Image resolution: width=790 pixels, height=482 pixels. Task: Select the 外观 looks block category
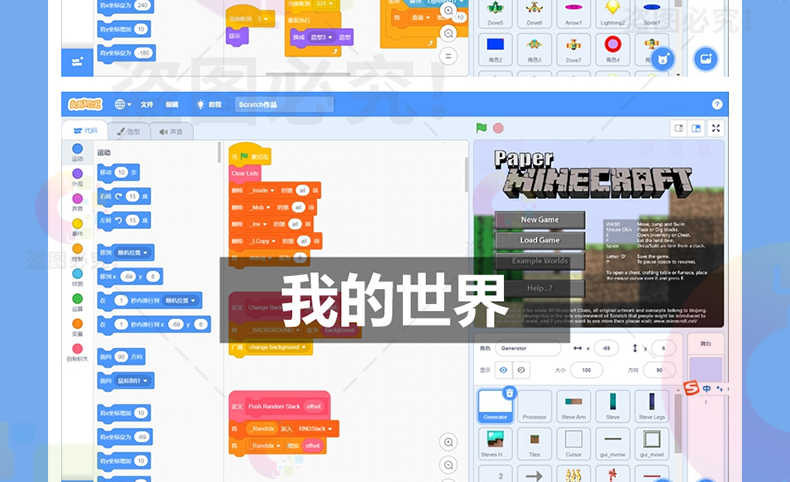(77, 177)
